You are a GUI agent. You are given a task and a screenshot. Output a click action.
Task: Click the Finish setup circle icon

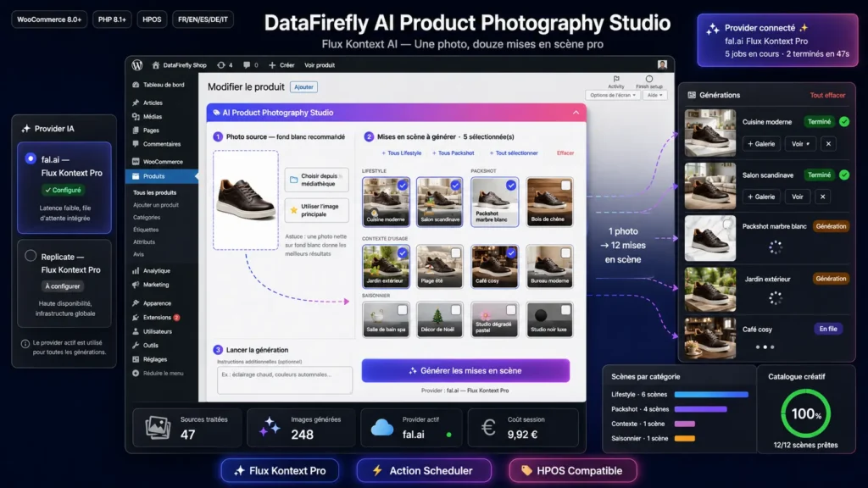(648, 79)
